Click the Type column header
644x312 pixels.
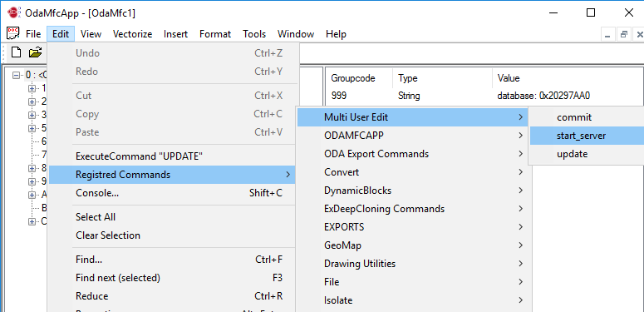coord(442,78)
